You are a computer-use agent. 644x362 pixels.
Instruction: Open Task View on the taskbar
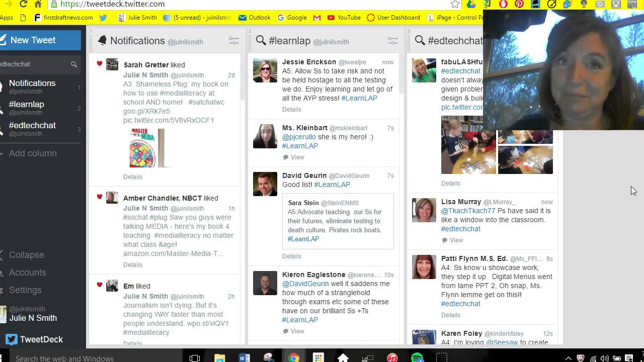point(195,358)
